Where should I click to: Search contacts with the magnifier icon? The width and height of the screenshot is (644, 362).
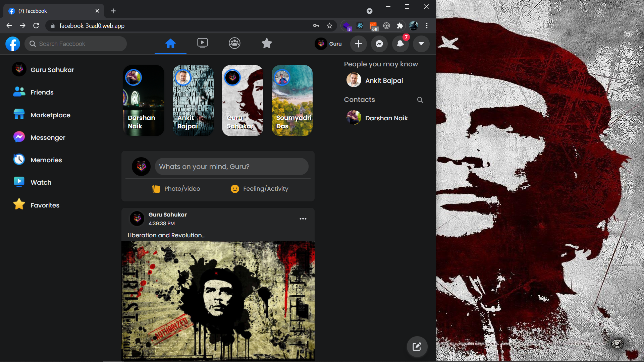coord(420,100)
